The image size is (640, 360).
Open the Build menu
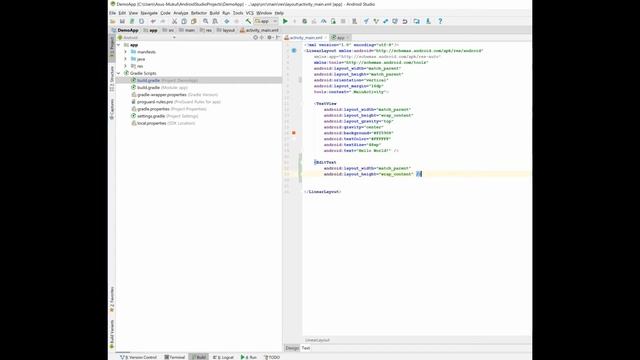pos(215,13)
